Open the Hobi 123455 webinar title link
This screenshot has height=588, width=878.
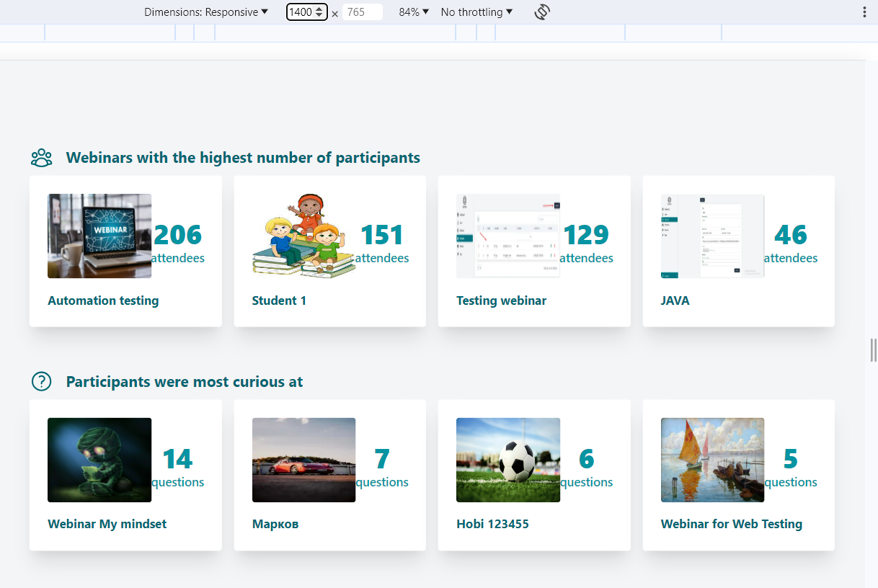click(x=492, y=524)
